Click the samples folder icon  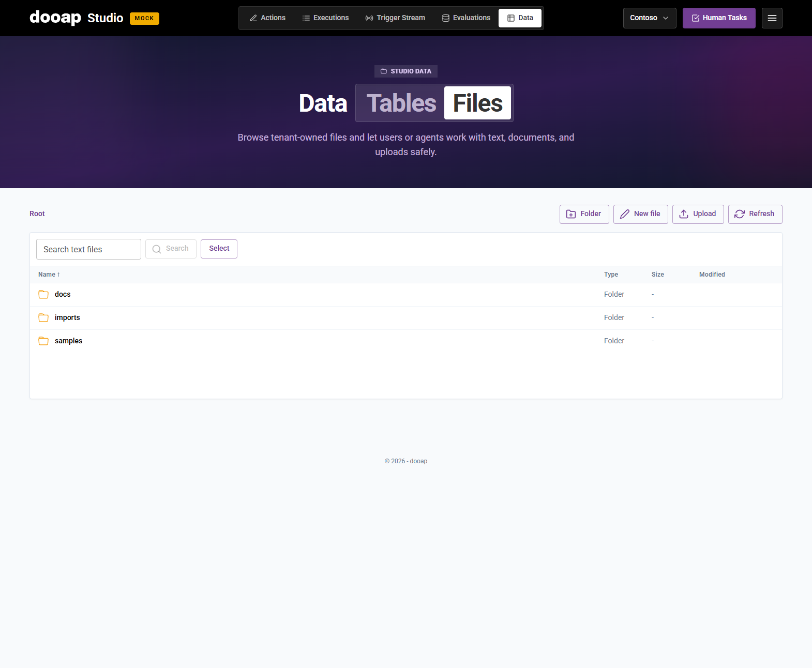point(43,341)
